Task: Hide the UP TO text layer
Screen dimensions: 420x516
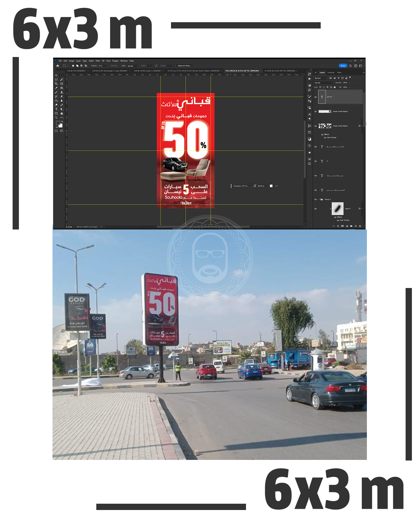Action: [x=316, y=97]
